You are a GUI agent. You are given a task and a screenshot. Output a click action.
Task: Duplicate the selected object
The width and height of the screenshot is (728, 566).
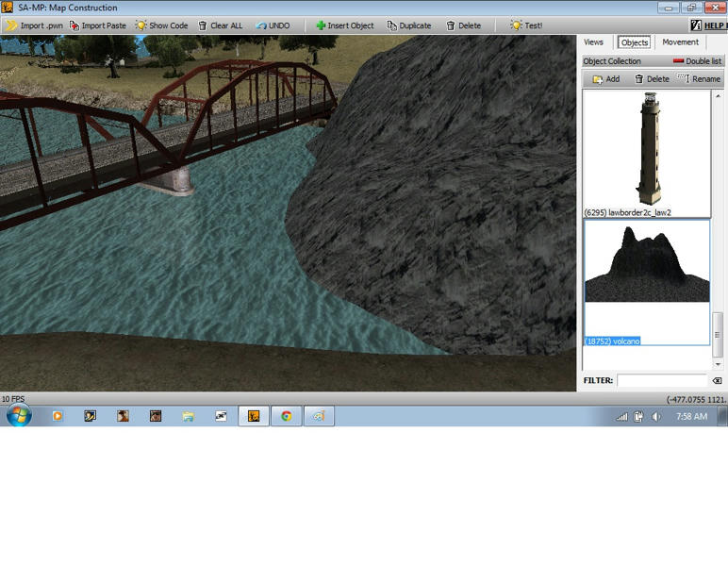(409, 25)
